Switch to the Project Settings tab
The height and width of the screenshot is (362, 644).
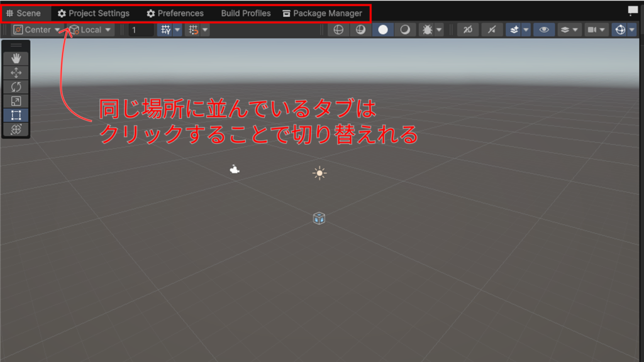[94, 13]
